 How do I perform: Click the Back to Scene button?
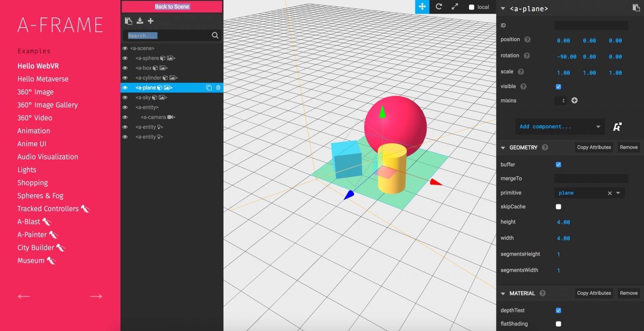pos(172,6)
